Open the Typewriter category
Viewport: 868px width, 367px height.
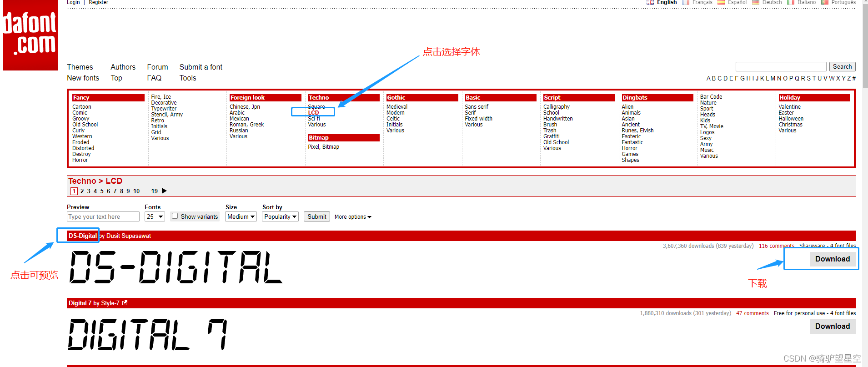pos(164,108)
